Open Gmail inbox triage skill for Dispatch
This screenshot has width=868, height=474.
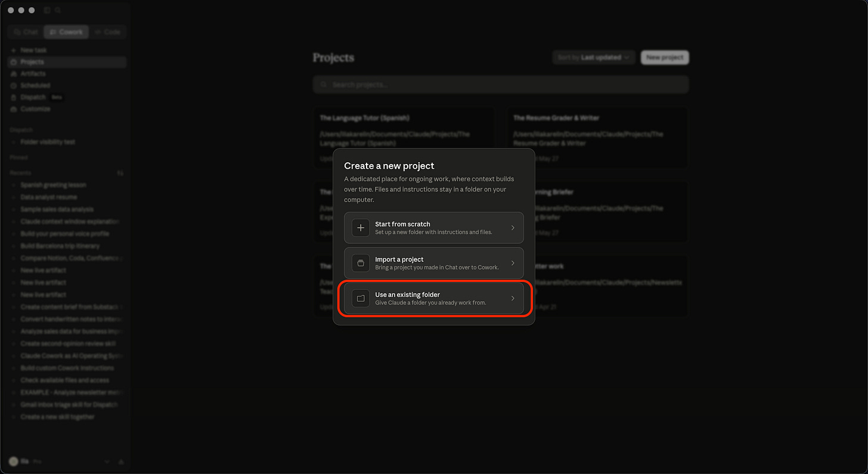(67, 405)
